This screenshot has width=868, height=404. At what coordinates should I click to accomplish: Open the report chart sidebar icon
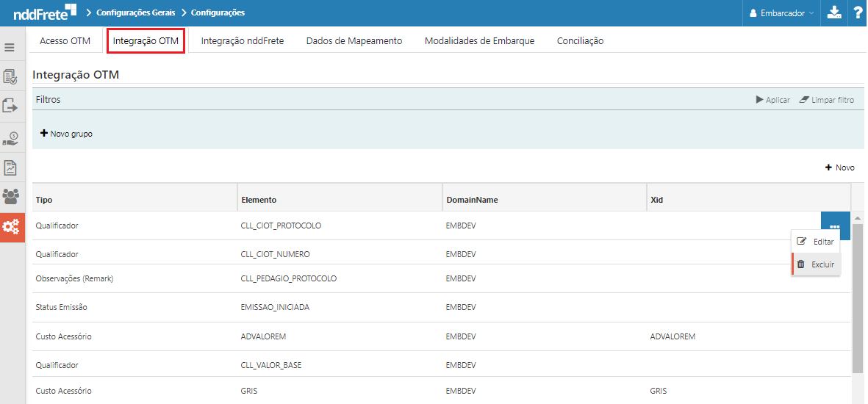click(10, 167)
